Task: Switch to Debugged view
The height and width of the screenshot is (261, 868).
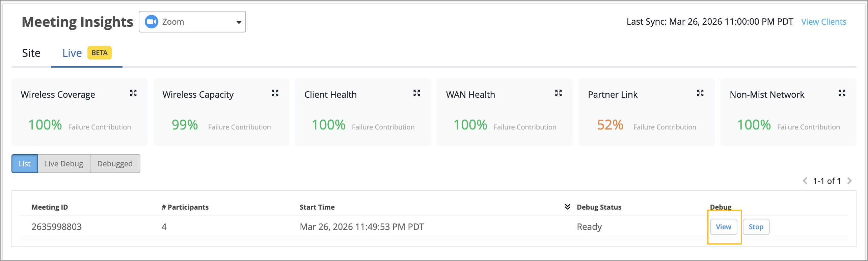Action: 115,164
